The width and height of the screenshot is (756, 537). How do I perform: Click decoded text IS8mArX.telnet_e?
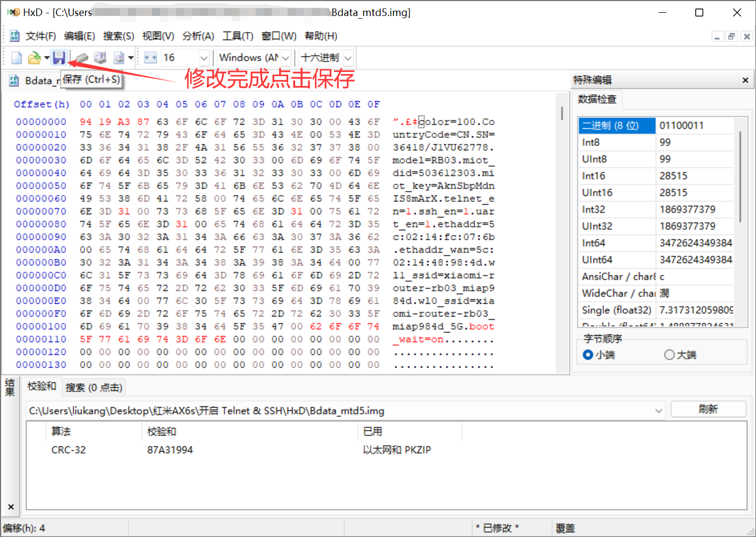pyautogui.click(x=443, y=198)
